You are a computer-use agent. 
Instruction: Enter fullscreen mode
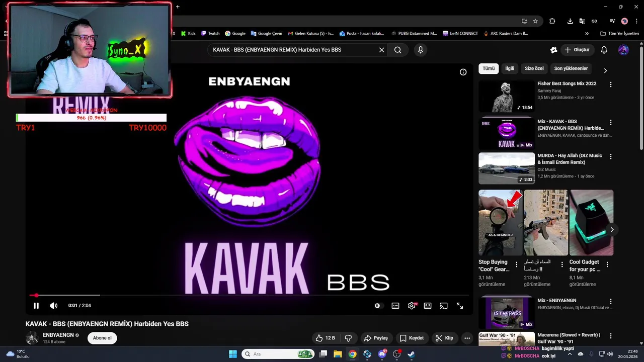coord(460,306)
